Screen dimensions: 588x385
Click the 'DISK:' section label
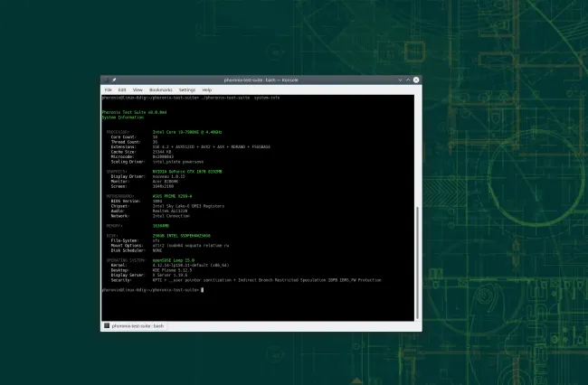[112, 236]
